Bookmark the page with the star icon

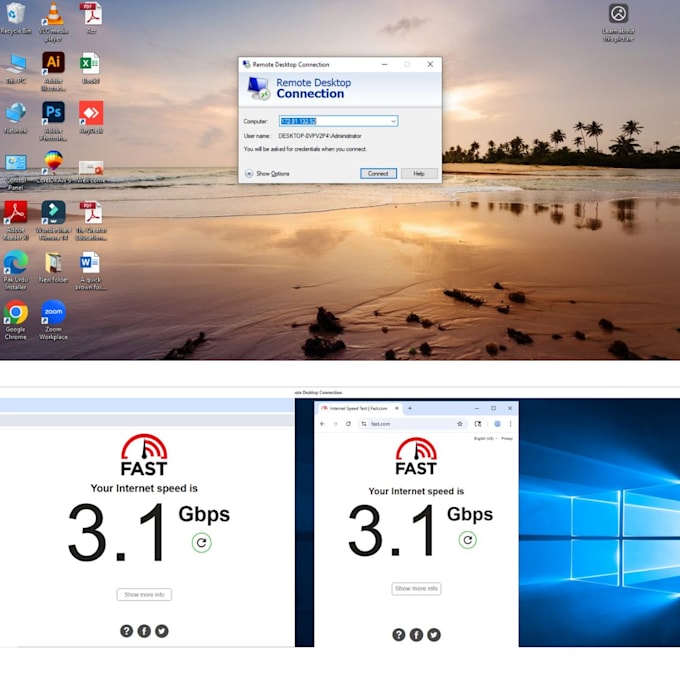[460, 424]
